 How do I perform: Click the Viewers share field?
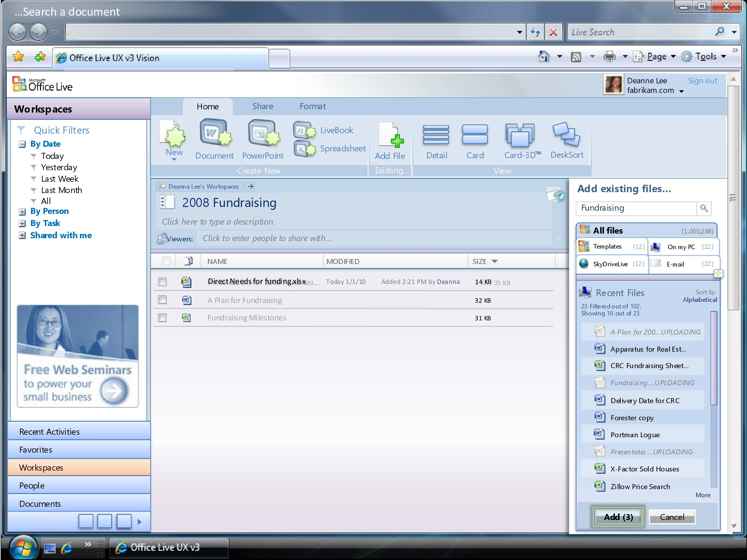click(x=375, y=238)
